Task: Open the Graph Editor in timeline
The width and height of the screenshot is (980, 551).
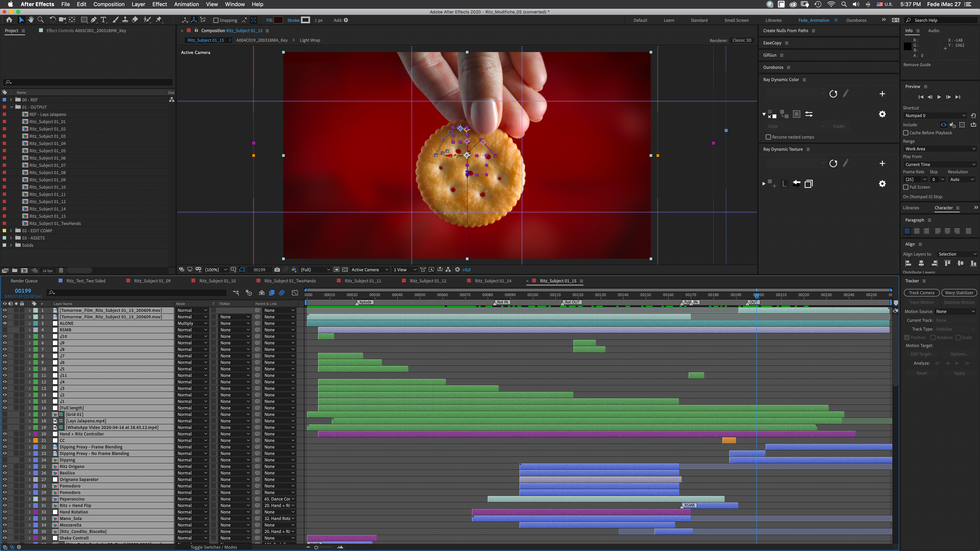Action: click(x=295, y=292)
